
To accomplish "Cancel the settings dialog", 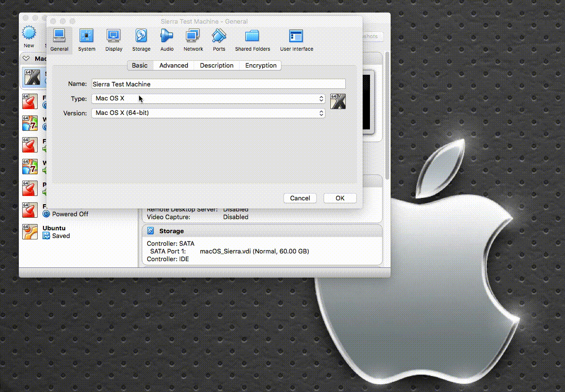I will click(x=300, y=198).
